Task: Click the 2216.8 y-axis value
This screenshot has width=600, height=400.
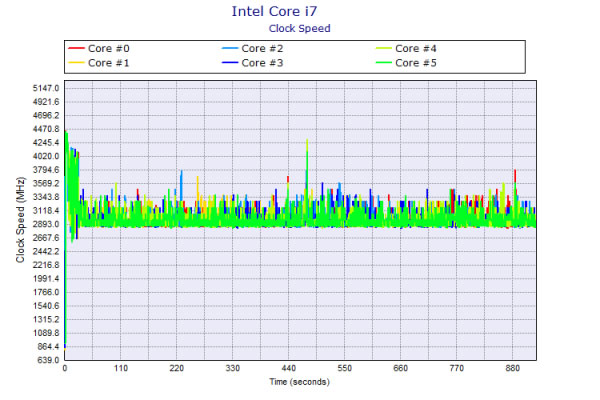Action: tap(46, 265)
